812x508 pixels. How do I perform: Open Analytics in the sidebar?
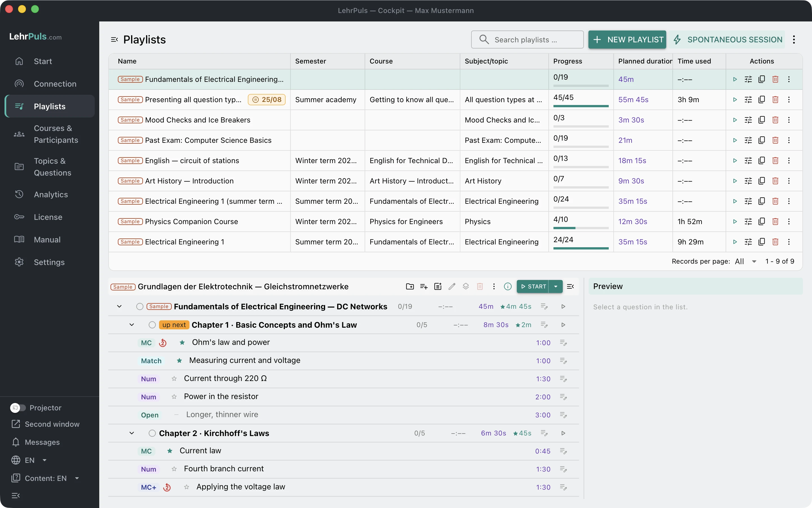tap(50, 194)
